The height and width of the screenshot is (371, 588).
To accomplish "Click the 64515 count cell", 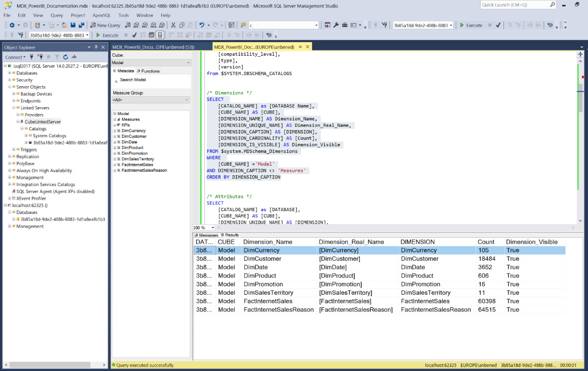I will pos(487,309).
